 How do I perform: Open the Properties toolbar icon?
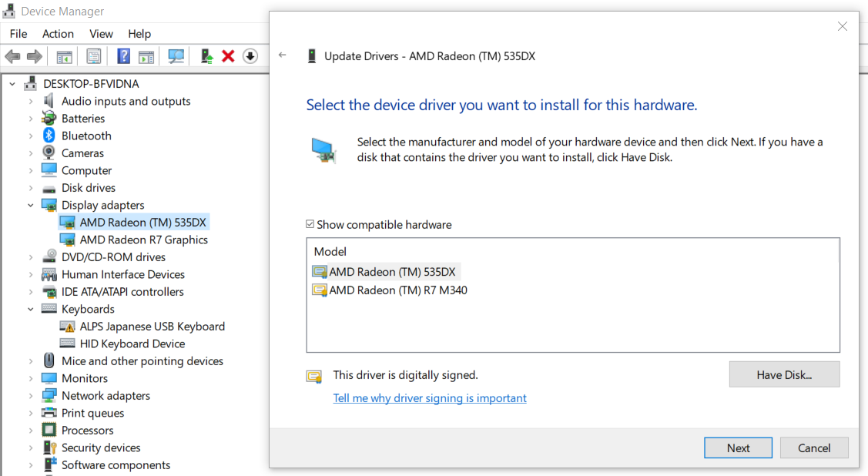(x=93, y=56)
